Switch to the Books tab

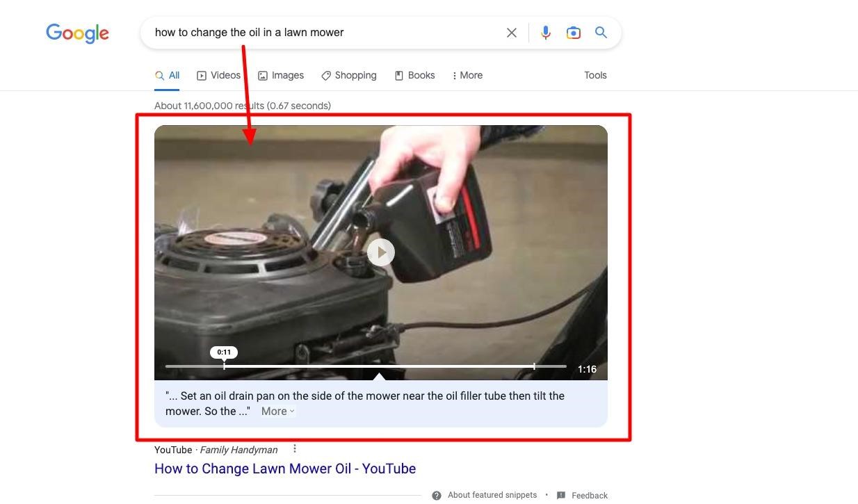pyautogui.click(x=415, y=75)
